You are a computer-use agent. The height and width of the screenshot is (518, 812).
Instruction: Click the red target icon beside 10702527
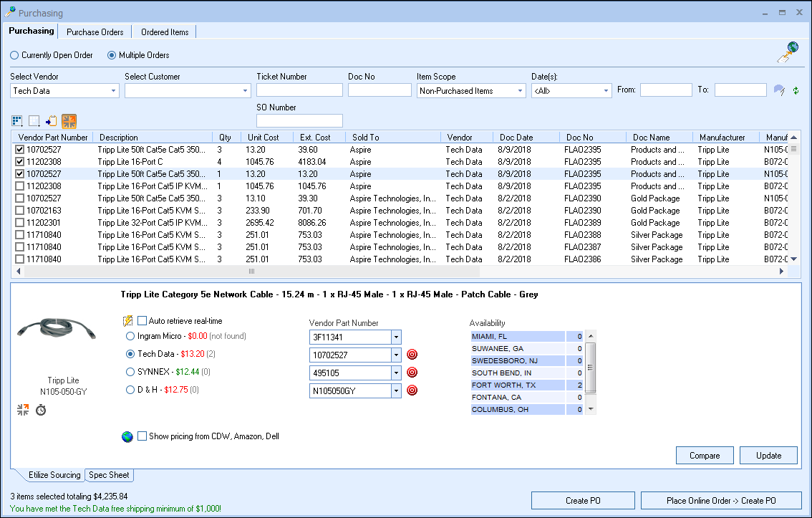[x=412, y=355]
